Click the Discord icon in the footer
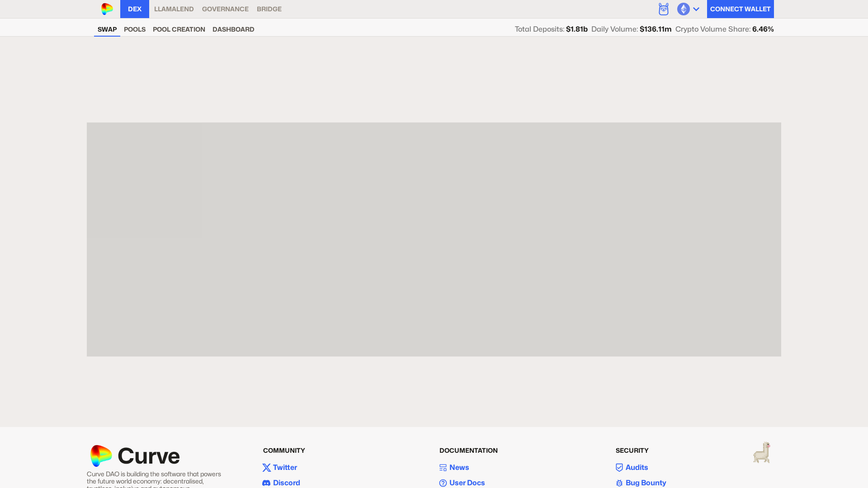 [266, 483]
